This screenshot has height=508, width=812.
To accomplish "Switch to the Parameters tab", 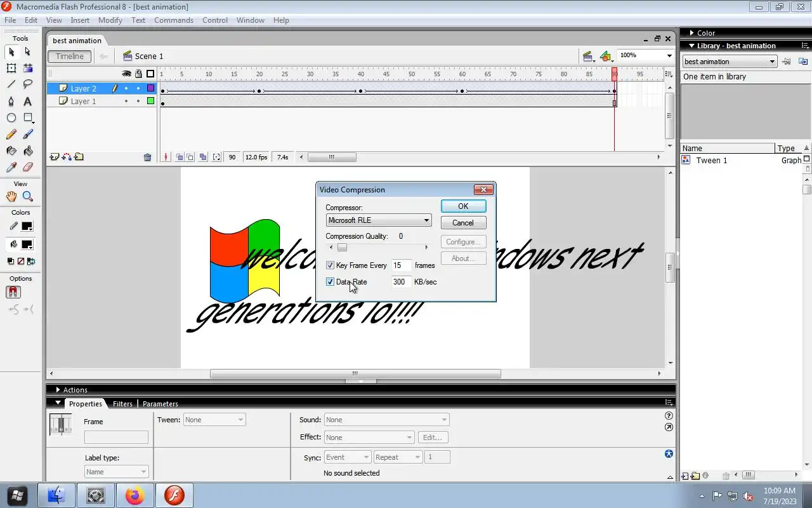I will coord(160,404).
